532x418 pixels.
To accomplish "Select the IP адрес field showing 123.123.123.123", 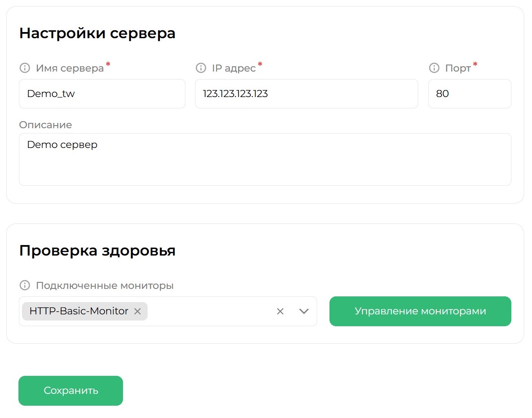I will tap(306, 94).
